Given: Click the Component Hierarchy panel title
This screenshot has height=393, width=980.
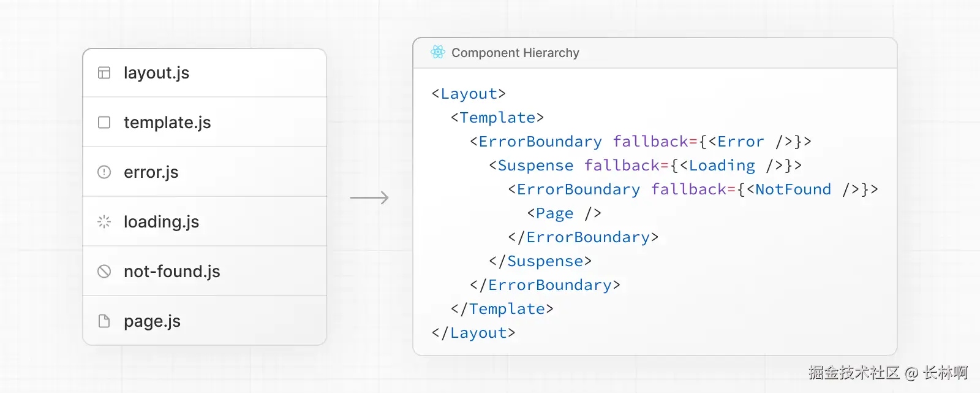Looking at the screenshot, I should [x=515, y=53].
